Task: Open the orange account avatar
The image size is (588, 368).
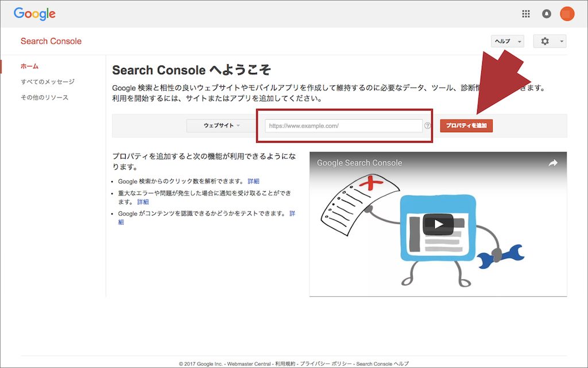Action: click(x=567, y=14)
